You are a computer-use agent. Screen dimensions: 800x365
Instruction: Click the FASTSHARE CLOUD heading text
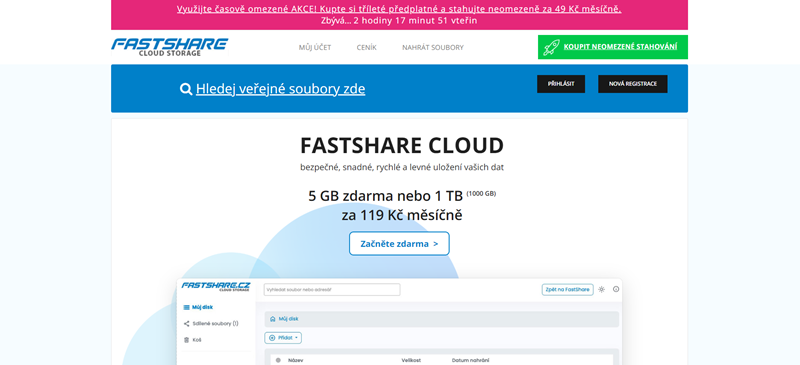click(x=402, y=145)
